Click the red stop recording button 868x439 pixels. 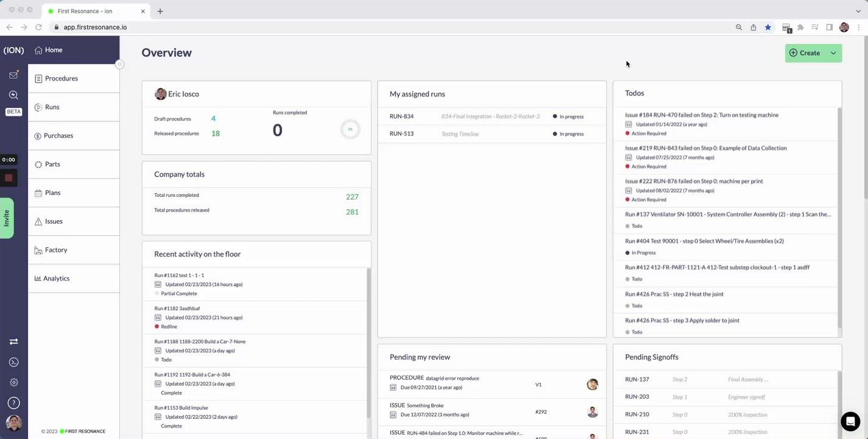[x=9, y=178]
